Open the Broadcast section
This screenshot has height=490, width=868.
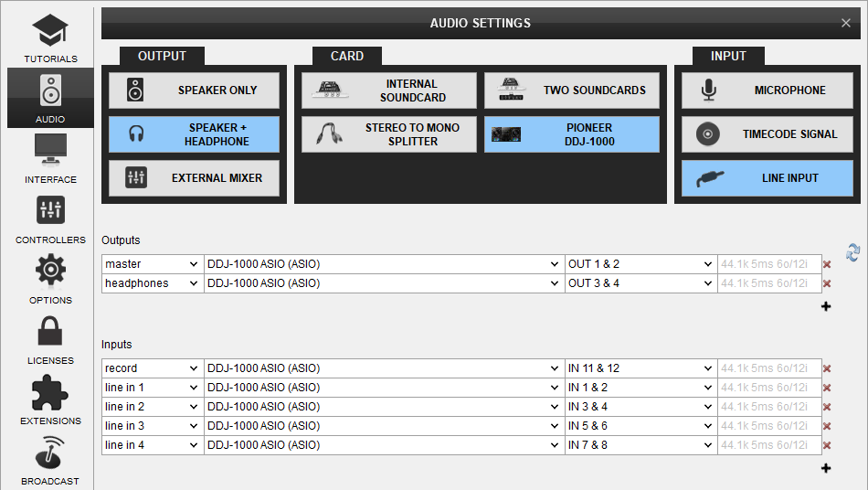[x=50, y=460]
